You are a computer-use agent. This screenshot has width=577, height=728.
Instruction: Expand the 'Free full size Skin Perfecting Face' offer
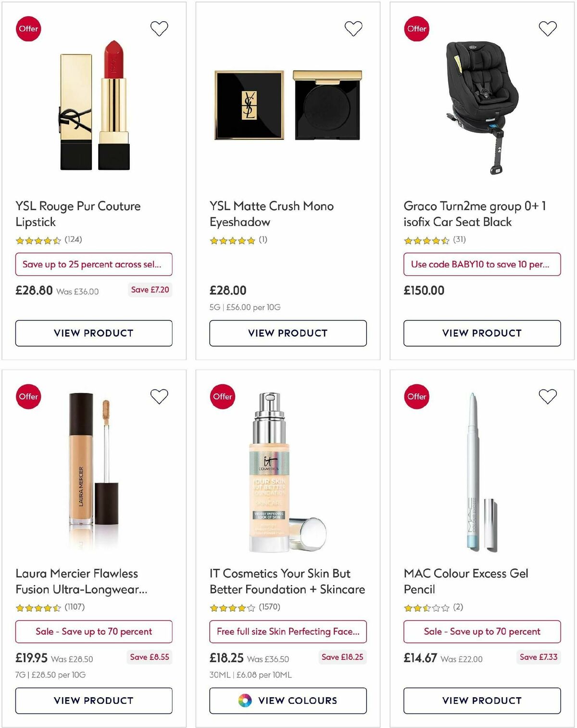287,631
